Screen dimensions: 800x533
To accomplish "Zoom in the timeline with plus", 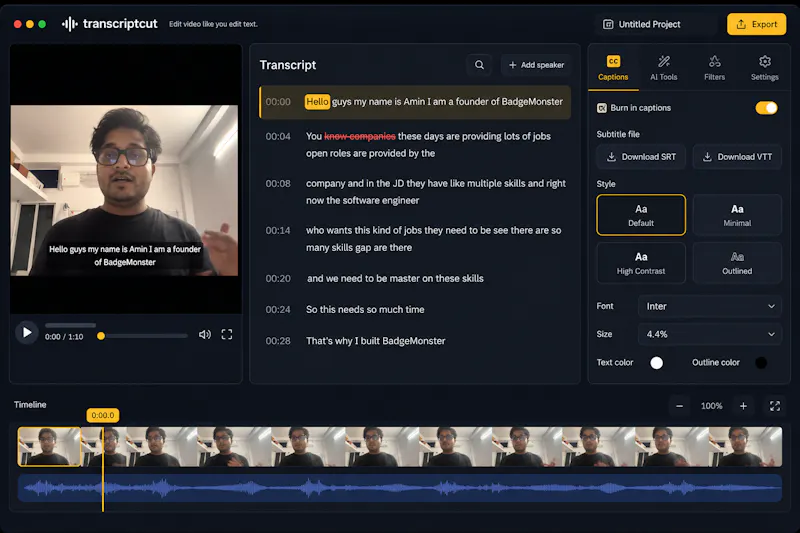I will 743,406.
